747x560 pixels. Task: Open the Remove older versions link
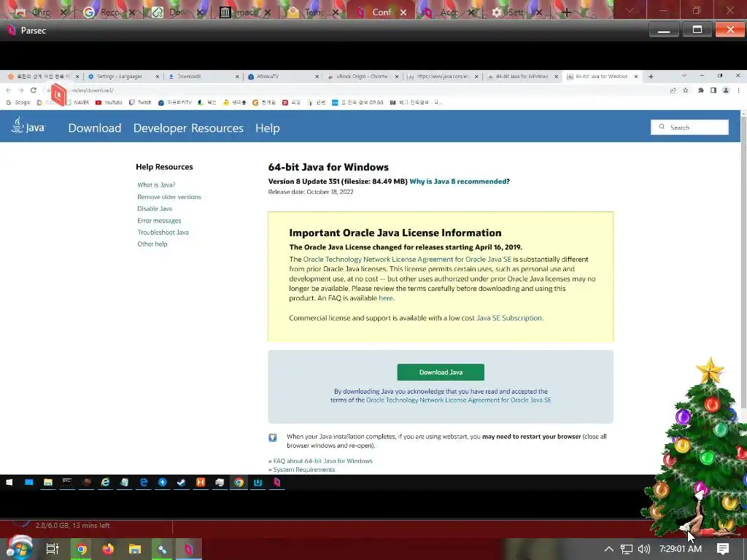[169, 197]
